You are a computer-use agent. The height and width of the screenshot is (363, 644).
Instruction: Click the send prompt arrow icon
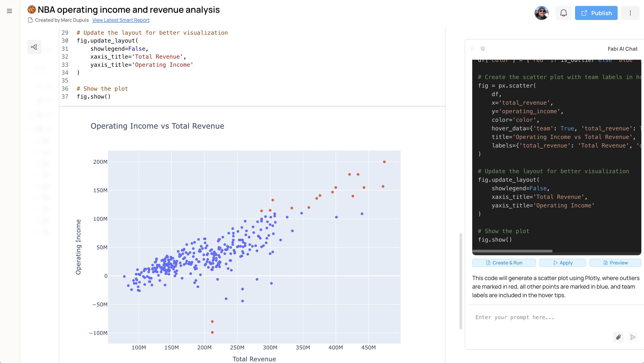coord(633,337)
